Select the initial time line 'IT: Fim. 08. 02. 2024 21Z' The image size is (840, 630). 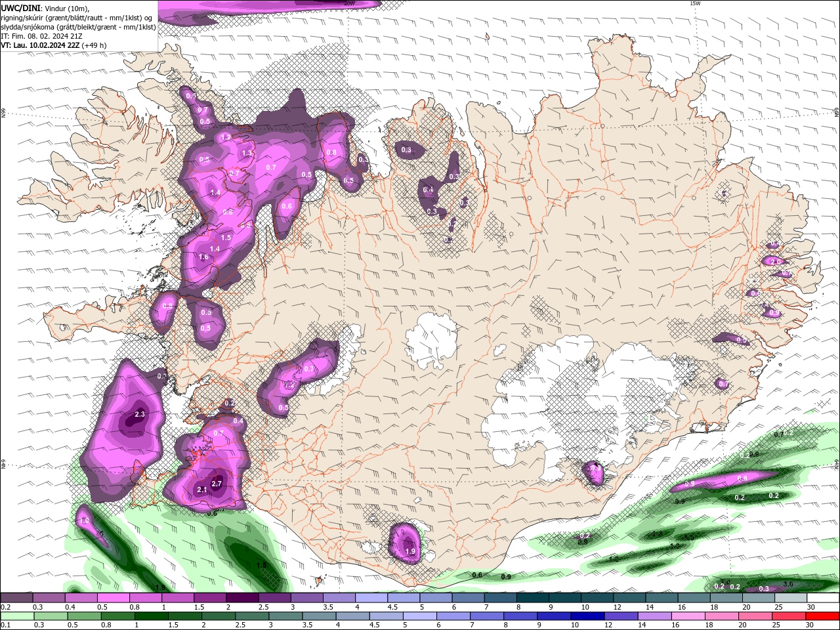point(41,36)
